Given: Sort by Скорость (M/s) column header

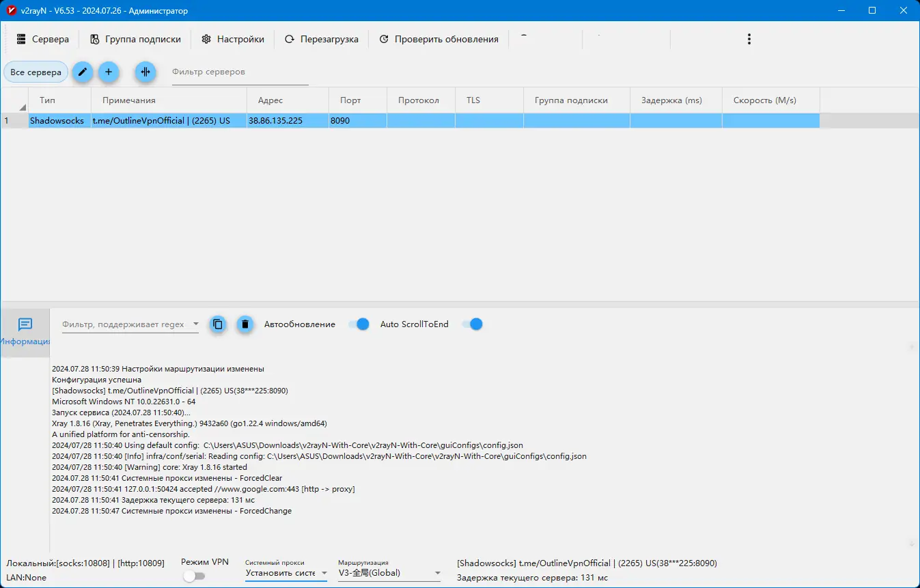Looking at the screenshot, I should pyautogui.click(x=771, y=100).
